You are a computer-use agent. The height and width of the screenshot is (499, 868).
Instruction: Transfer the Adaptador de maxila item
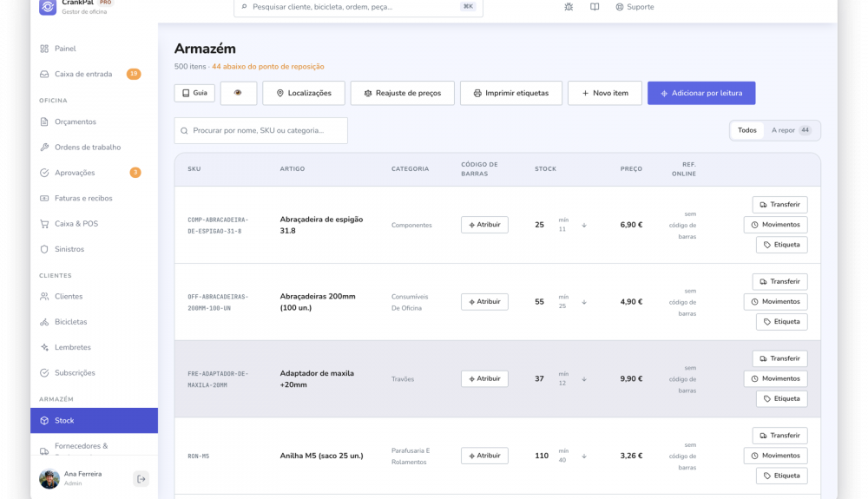coord(779,358)
